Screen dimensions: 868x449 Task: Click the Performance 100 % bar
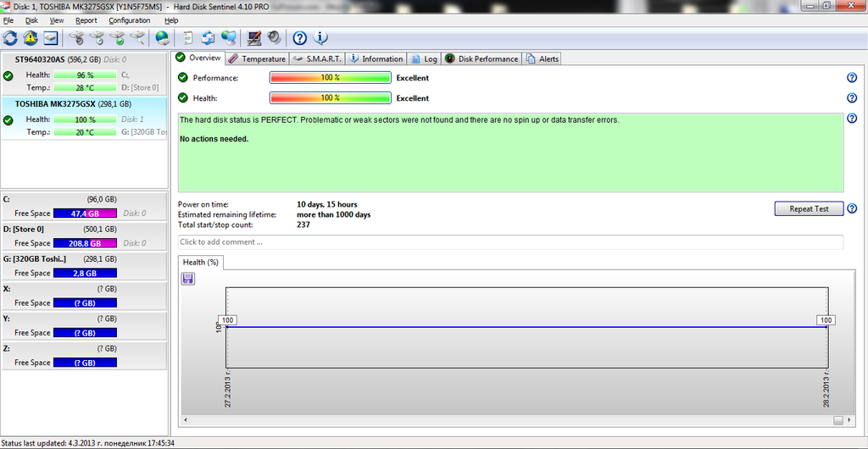point(331,78)
